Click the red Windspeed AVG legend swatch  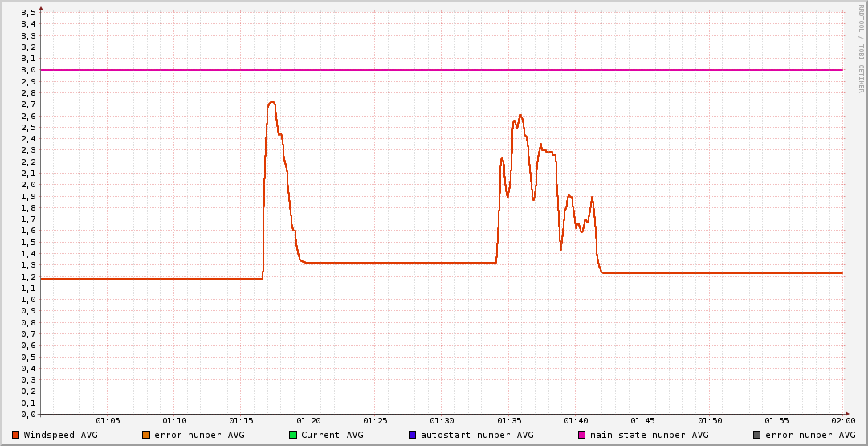click(15, 435)
